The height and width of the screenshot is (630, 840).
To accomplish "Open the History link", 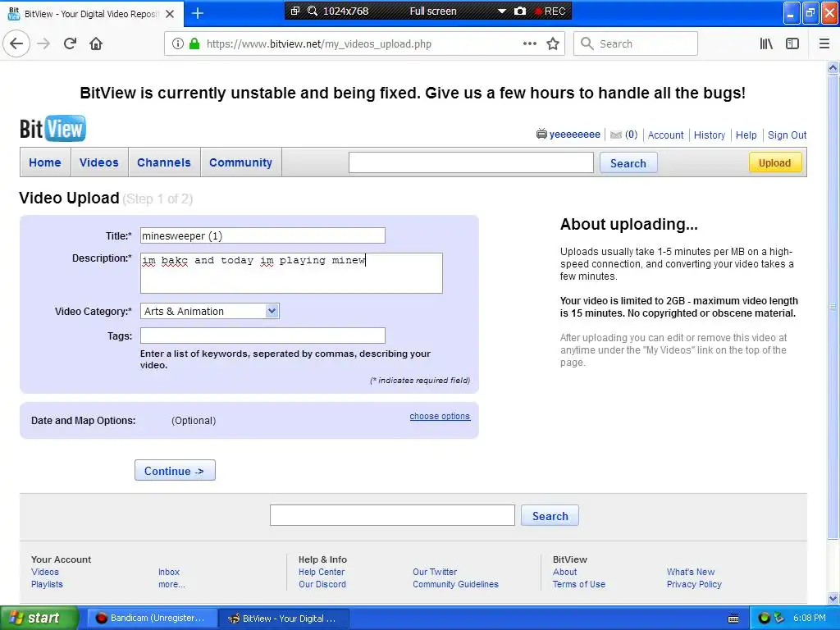I will pos(710,135).
